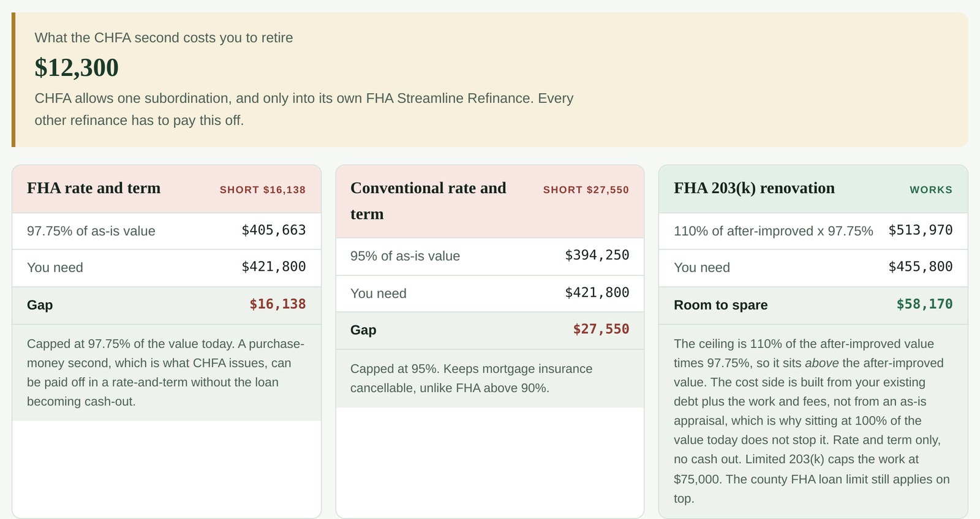
Task: Click the 'WORKS' status badge
Action: click(x=931, y=190)
